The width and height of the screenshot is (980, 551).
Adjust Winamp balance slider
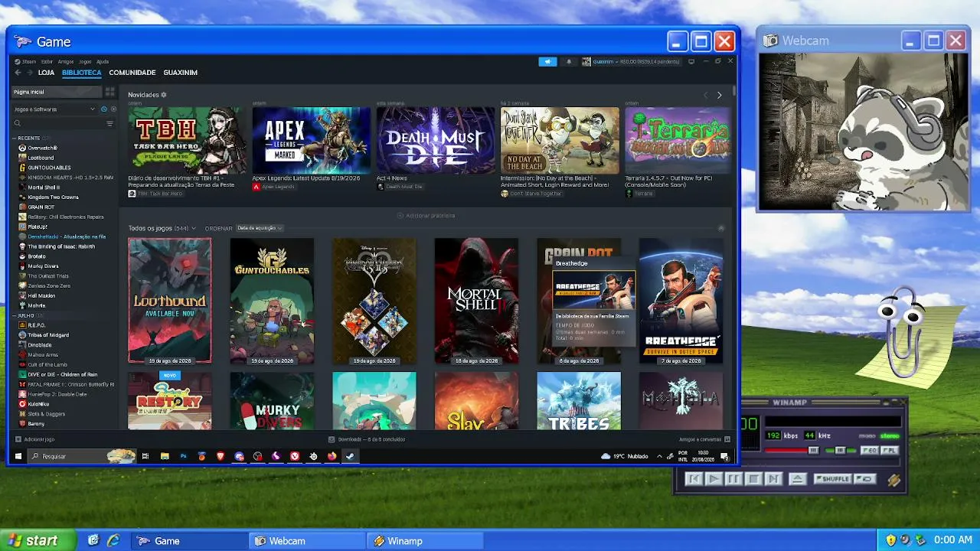(x=841, y=451)
